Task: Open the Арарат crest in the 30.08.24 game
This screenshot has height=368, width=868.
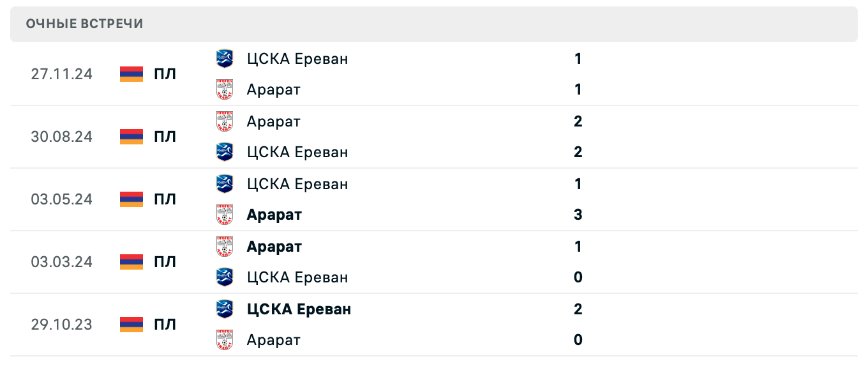Action: (x=225, y=121)
